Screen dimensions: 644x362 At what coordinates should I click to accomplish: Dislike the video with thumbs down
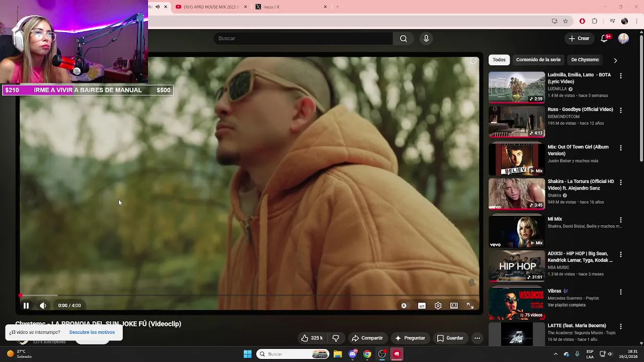[x=336, y=338]
